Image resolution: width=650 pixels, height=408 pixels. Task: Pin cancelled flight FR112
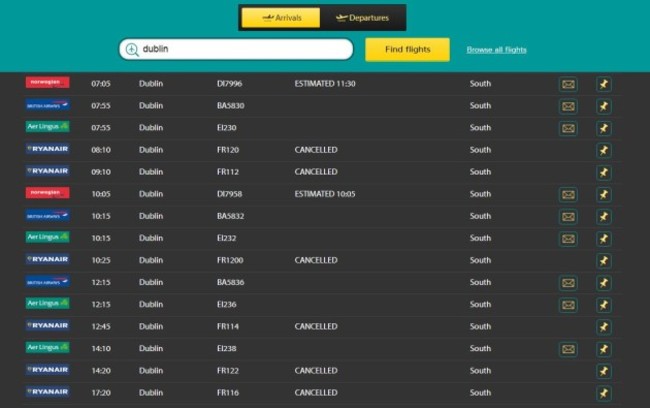[x=604, y=172]
